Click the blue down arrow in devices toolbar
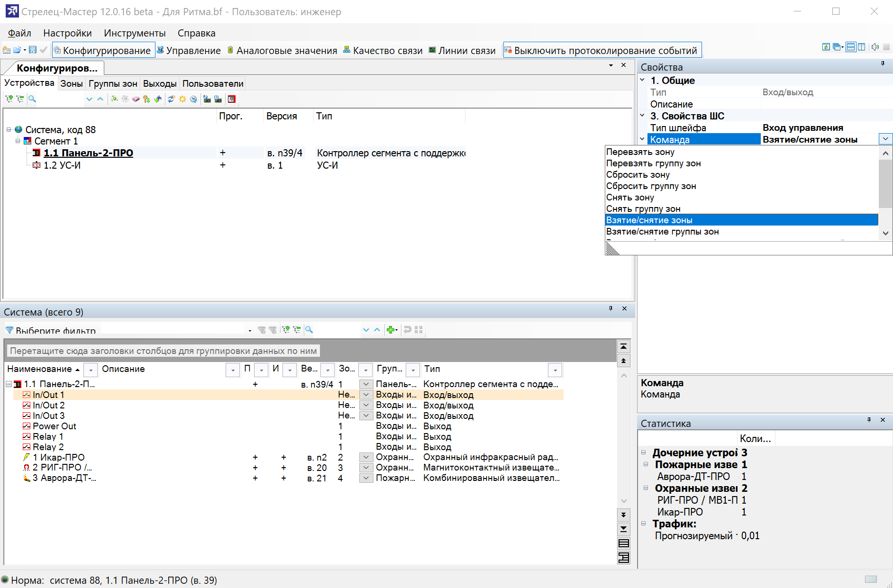The height and width of the screenshot is (588, 893). point(89,99)
